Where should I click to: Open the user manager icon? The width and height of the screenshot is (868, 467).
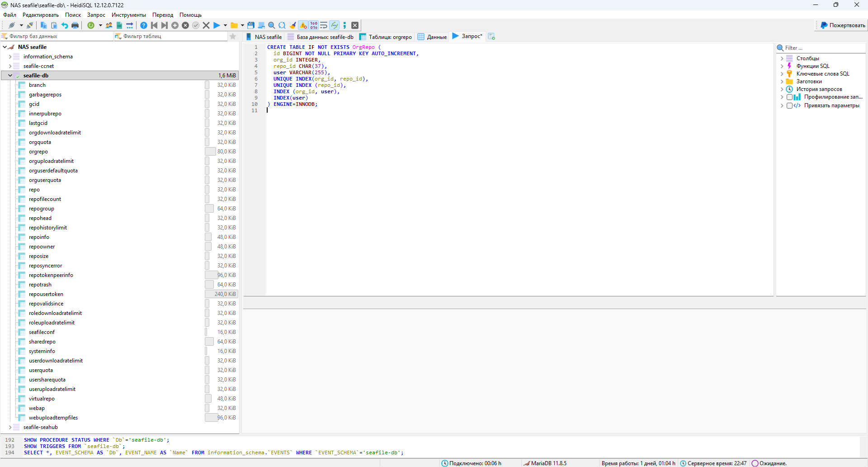109,25
